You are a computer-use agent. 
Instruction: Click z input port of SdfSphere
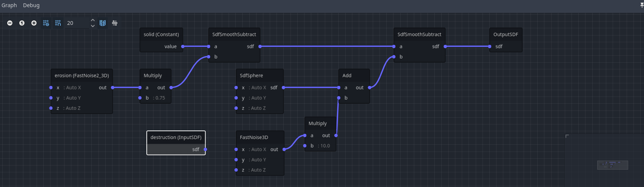236,108
